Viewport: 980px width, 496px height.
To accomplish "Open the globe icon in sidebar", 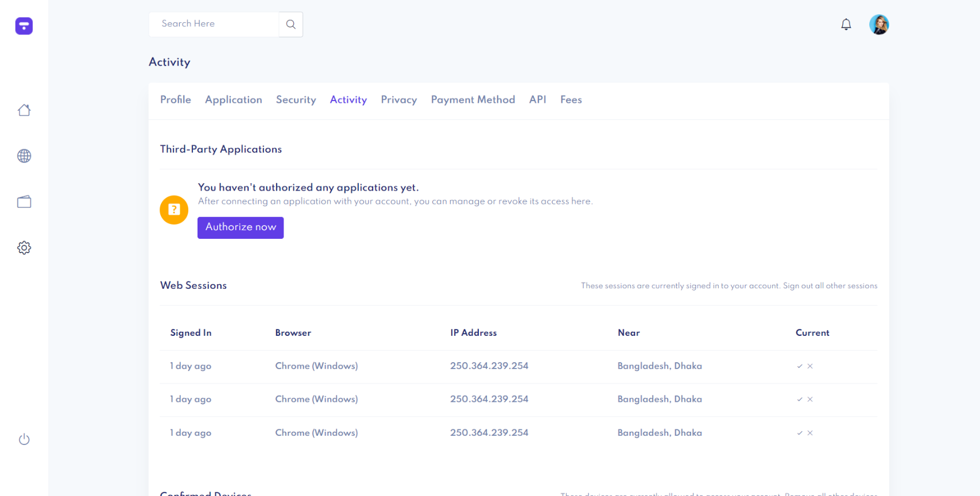I will 24,156.
